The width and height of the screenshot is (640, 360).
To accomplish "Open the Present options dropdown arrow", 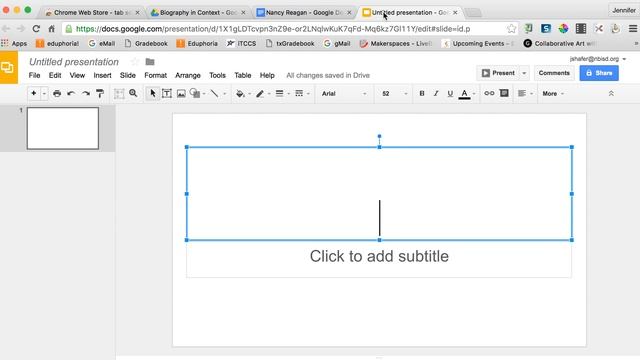I will pyautogui.click(x=524, y=73).
